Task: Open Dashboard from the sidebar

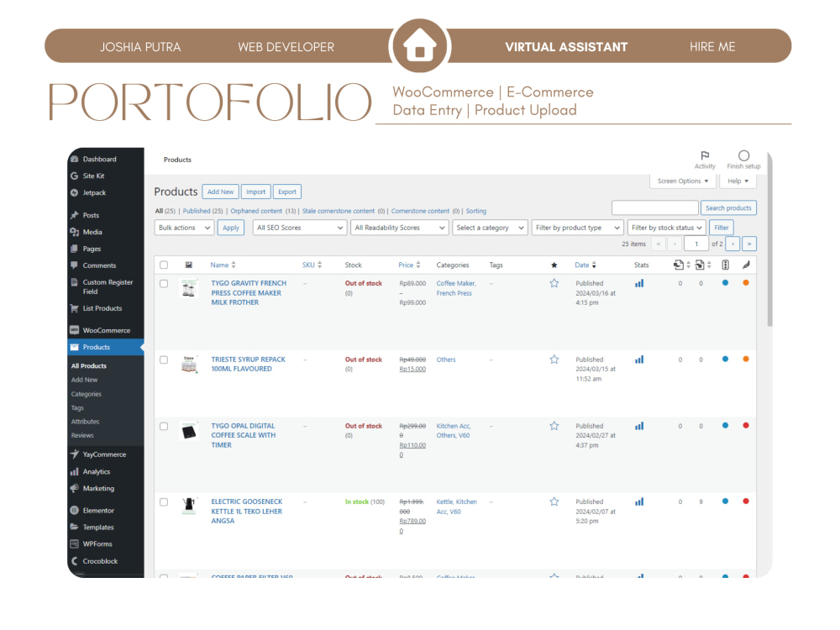Action: click(x=99, y=159)
